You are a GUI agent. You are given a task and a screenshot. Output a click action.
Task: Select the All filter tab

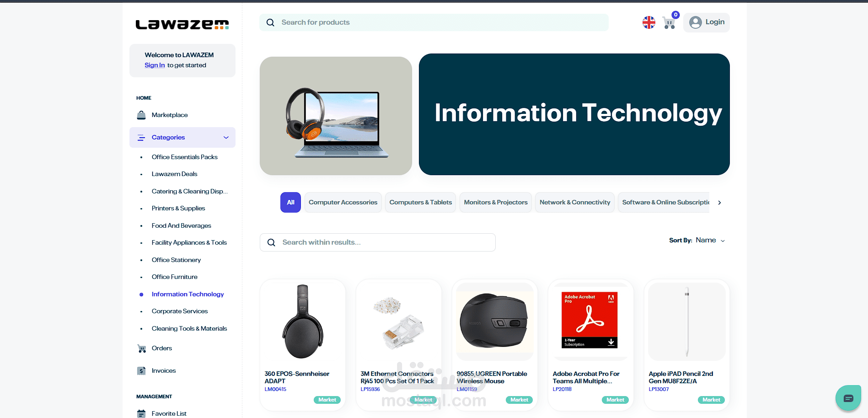pos(290,203)
